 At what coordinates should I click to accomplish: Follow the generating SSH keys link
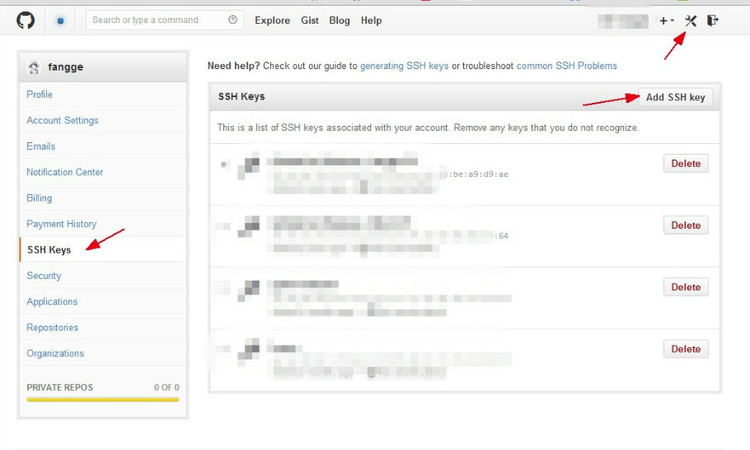pyautogui.click(x=404, y=66)
